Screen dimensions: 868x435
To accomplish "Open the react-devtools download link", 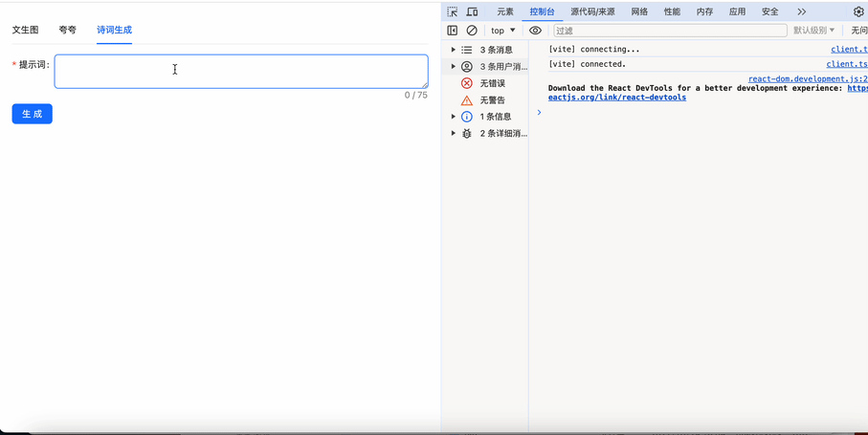I will click(616, 98).
